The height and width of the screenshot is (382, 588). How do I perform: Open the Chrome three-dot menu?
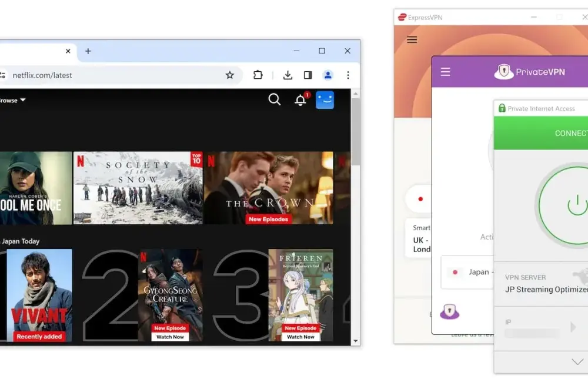pos(348,75)
